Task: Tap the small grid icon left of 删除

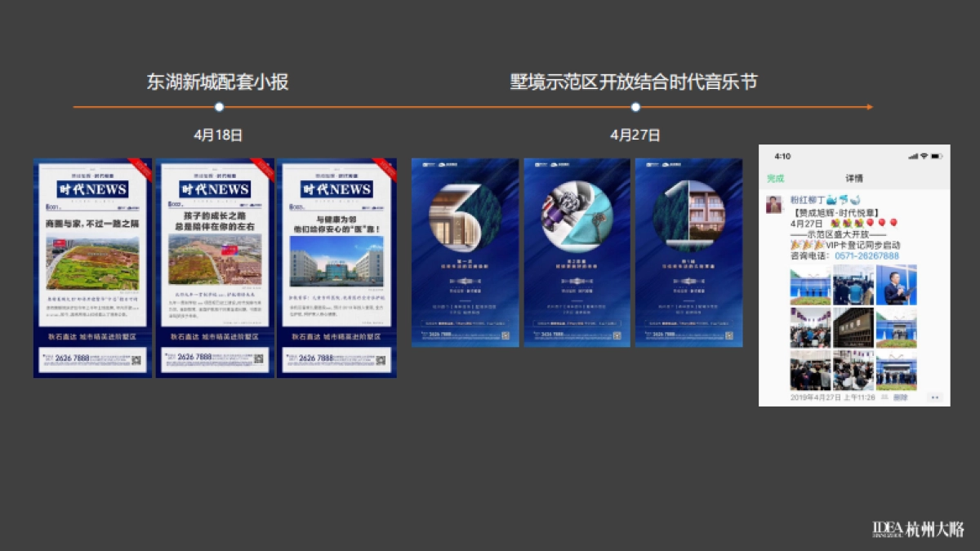Action: tap(885, 397)
